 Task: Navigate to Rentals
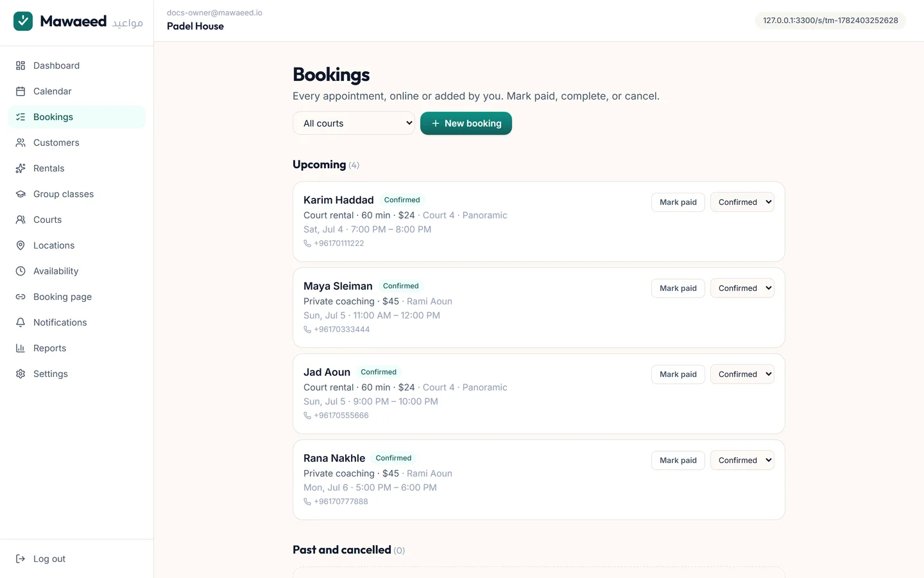(77, 168)
